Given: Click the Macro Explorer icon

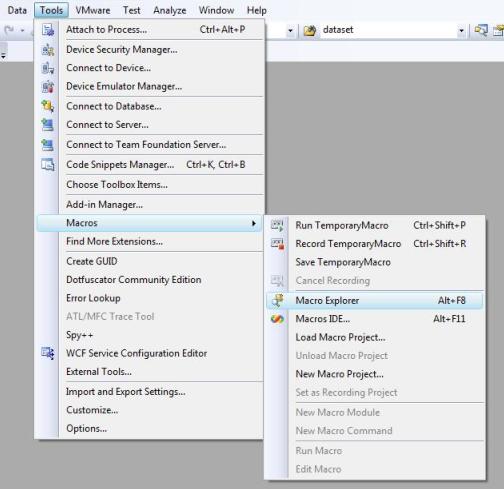Looking at the screenshot, I should 277,300.
